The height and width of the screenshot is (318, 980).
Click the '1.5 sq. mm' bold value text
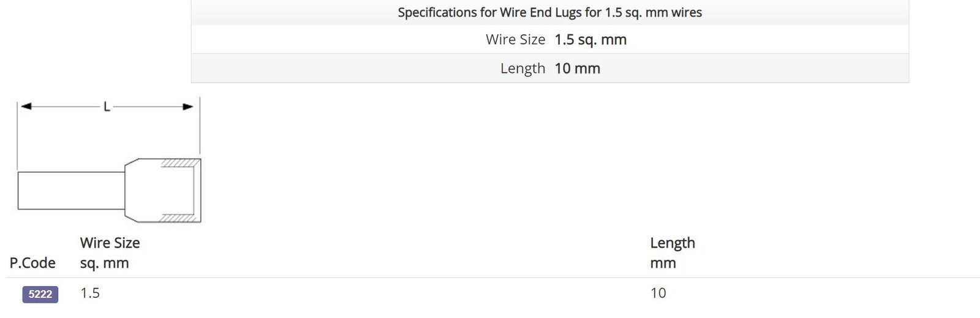coord(590,40)
